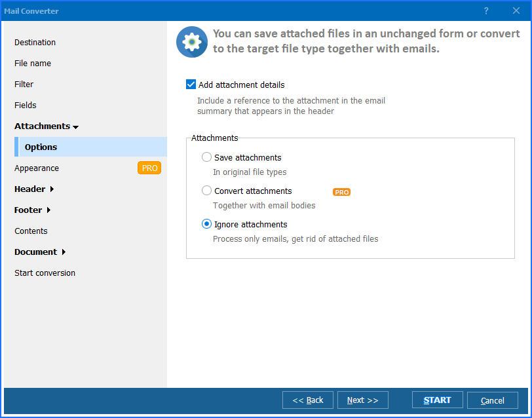Go to the Filter settings page
Screen dimensions: 532x418
coord(24,85)
